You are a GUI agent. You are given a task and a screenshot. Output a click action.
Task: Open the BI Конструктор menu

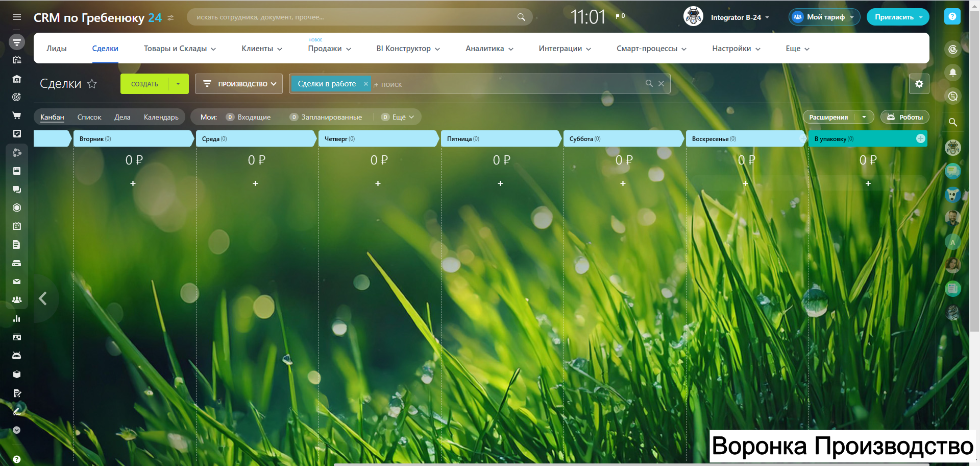point(408,49)
